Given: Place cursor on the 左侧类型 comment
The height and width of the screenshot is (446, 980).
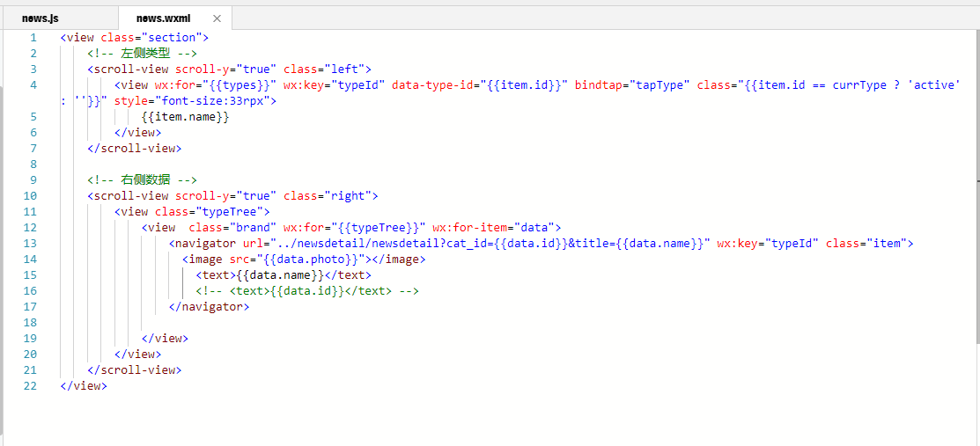Looking at the screenshot, I should (x=143, y=53).
